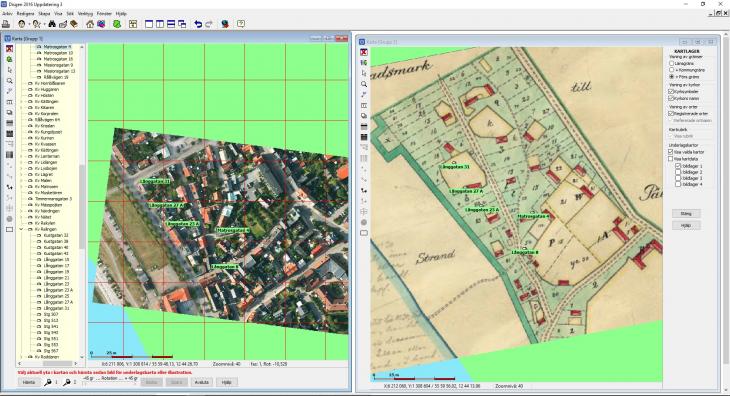Click the brown book icon in toolbar
Image resolution: width=730 pixels, height=396 pixels.
pyautogui.click(x=74, y=24)
